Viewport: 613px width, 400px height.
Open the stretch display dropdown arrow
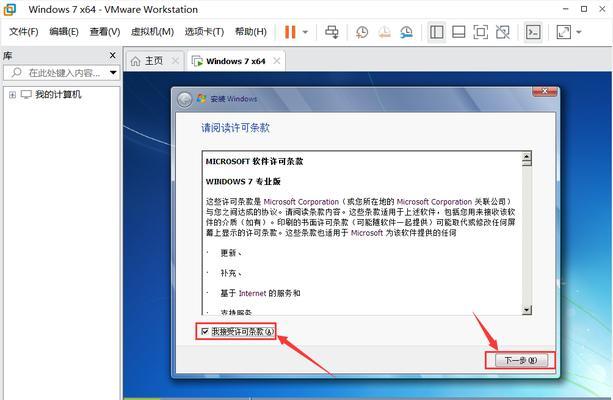[x=579, y=32]
